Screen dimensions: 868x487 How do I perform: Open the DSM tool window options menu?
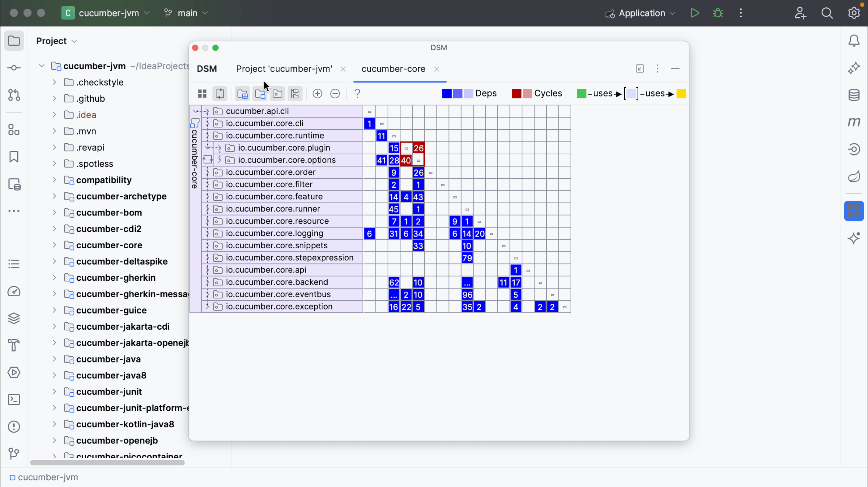coord(657,69)
